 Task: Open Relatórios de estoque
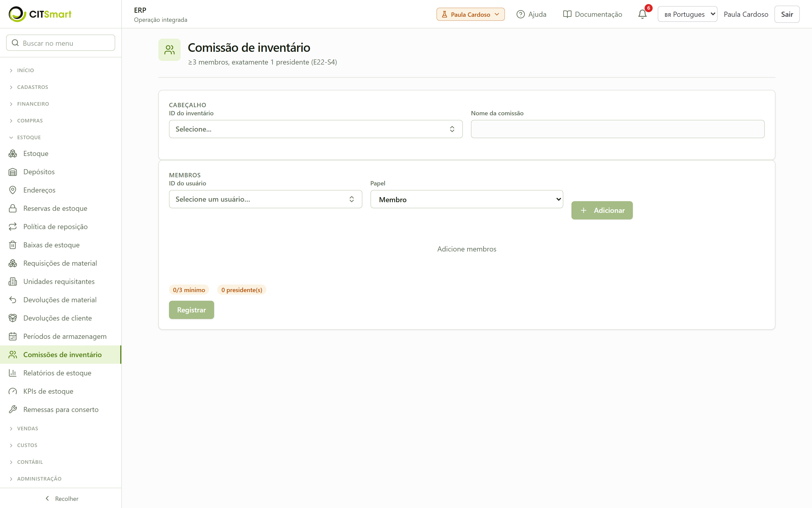click(x=60, y=373)
